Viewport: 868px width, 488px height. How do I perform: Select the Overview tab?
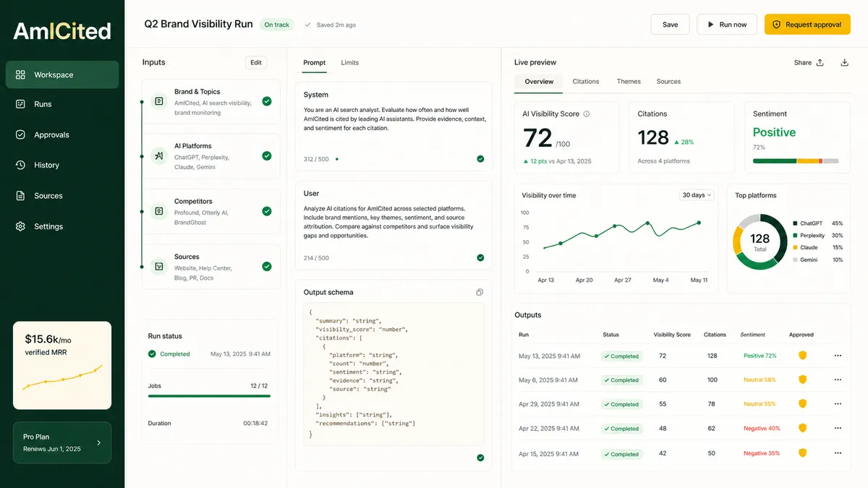click(539, 82)
